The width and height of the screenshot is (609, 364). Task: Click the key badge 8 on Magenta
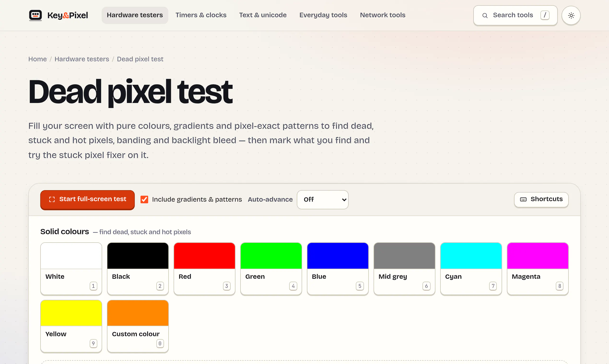[x=560, y=286]
